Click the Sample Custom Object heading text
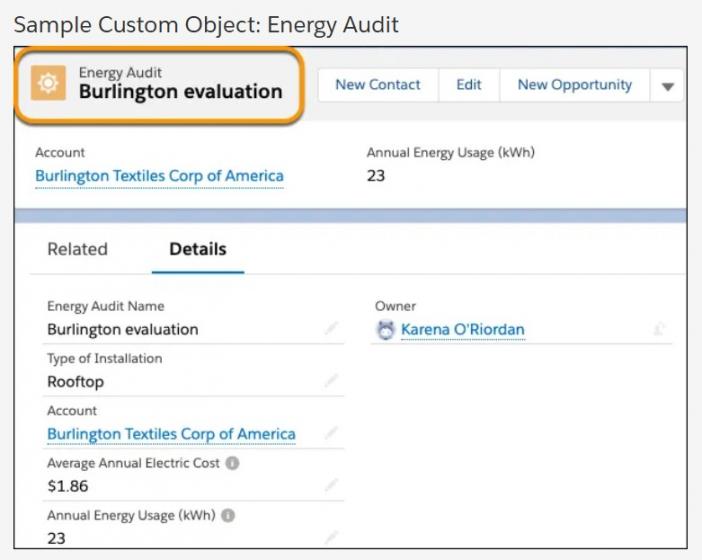 tap(206, 25)
